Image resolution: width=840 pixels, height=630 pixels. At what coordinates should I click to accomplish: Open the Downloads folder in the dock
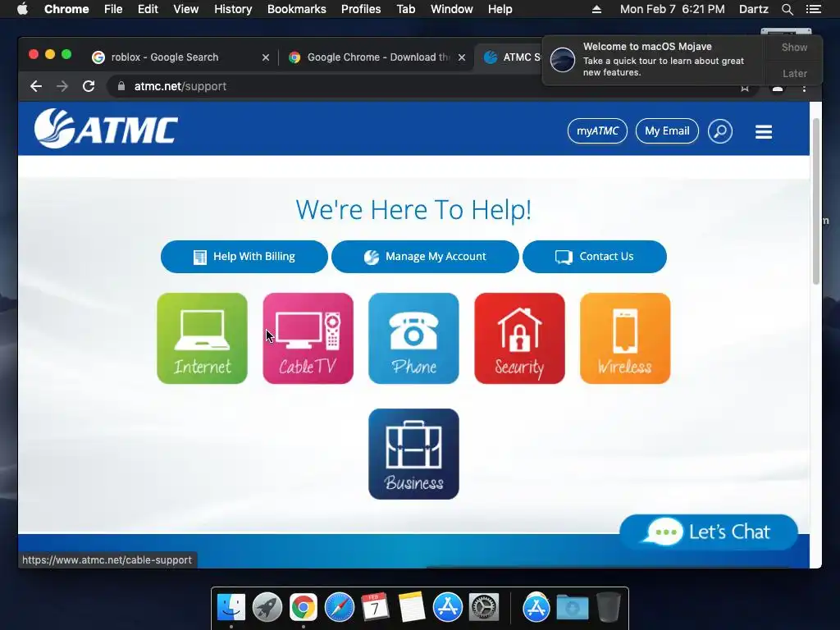pos(572,608)
